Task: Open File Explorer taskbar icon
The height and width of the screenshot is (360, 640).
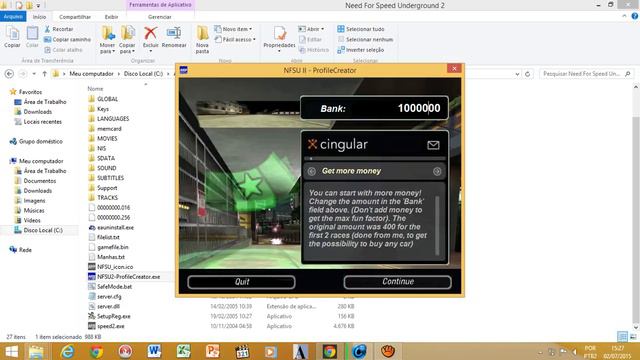Action: [x=36, y=351]
